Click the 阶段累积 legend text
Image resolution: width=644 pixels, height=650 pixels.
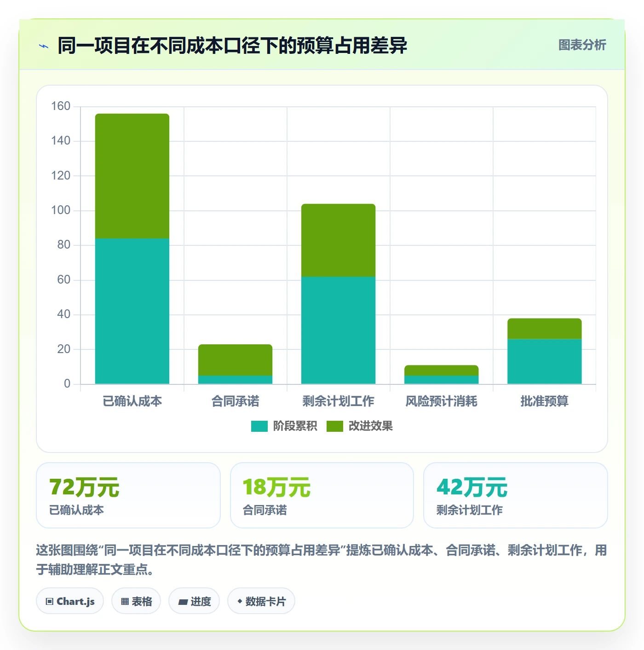[295, 426]
